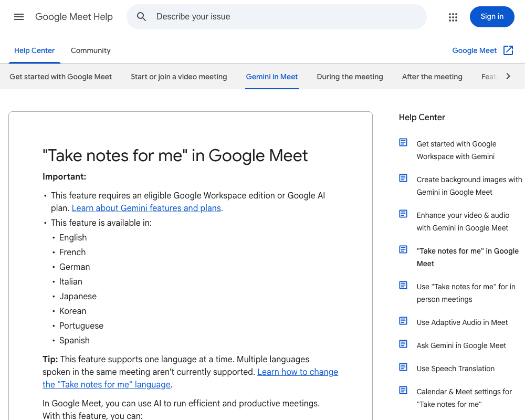Screen dimensions: 525x420
Task: Click the article icon beside Calendar & Meet settings
Action: coord(403,390)
